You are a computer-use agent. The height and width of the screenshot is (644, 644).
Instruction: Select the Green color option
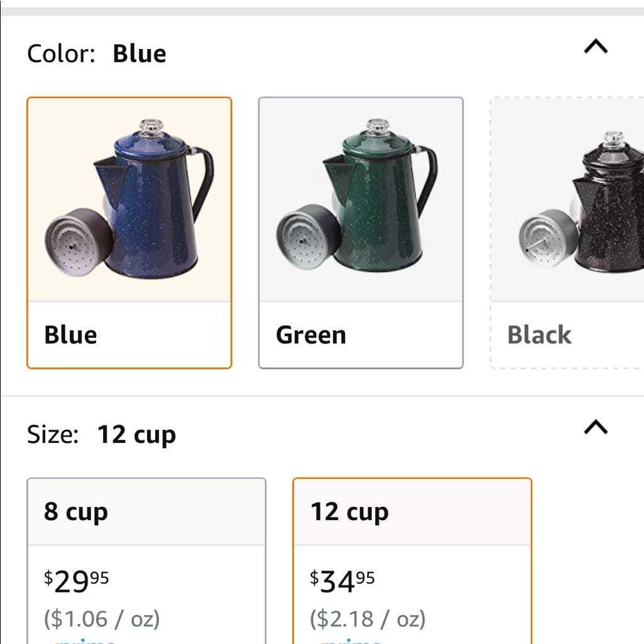pos(360,231)
